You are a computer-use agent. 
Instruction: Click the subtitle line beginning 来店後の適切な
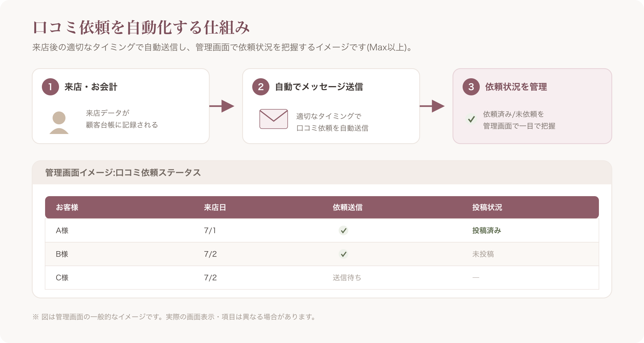(x=223, y=47)
